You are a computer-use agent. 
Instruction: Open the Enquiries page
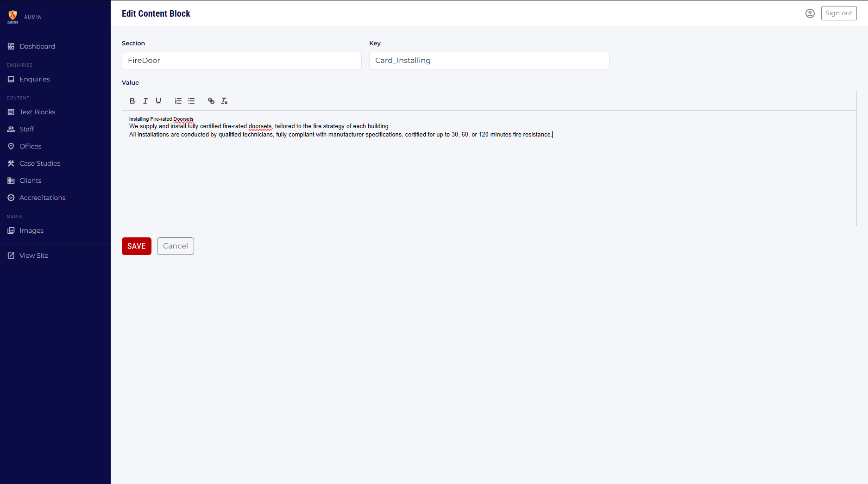[x=34, y=79]
